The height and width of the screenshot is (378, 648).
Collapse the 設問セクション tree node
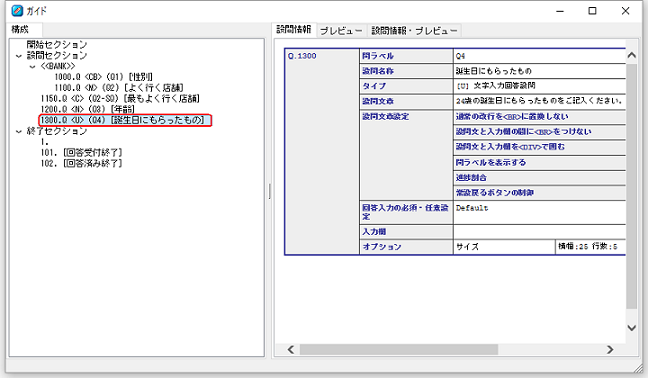point(19,56)
